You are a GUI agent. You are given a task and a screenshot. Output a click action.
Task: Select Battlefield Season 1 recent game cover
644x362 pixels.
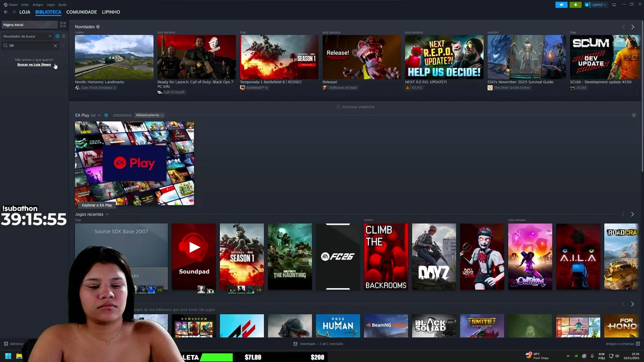point(242,256)
